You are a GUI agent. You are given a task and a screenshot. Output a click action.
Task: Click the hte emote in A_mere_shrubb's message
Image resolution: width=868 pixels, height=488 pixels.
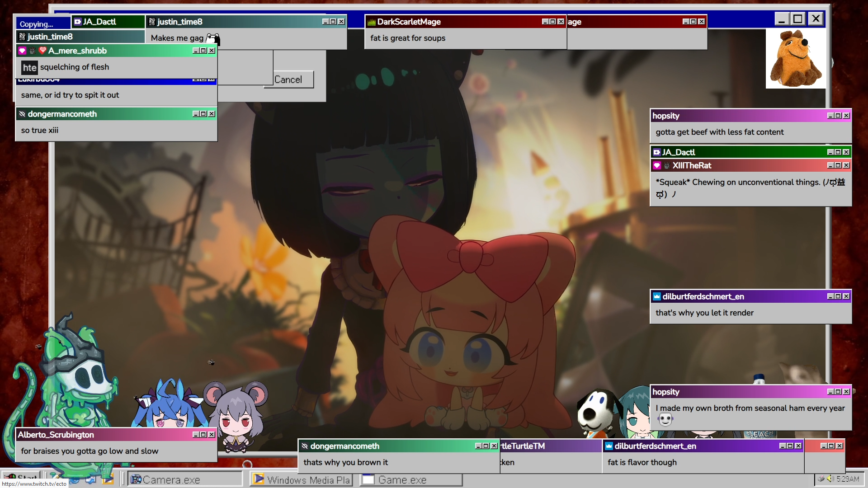[x=29, y=68]
